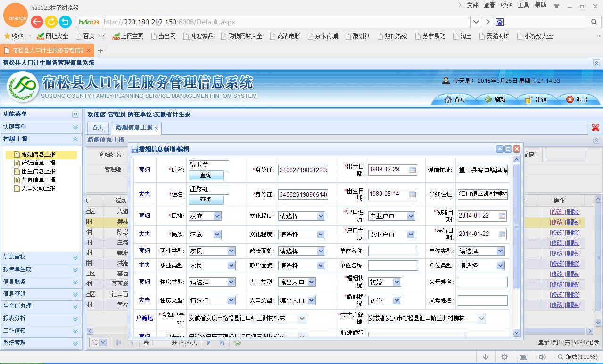Expand the 快捷菜单 section

coord(75,127)
